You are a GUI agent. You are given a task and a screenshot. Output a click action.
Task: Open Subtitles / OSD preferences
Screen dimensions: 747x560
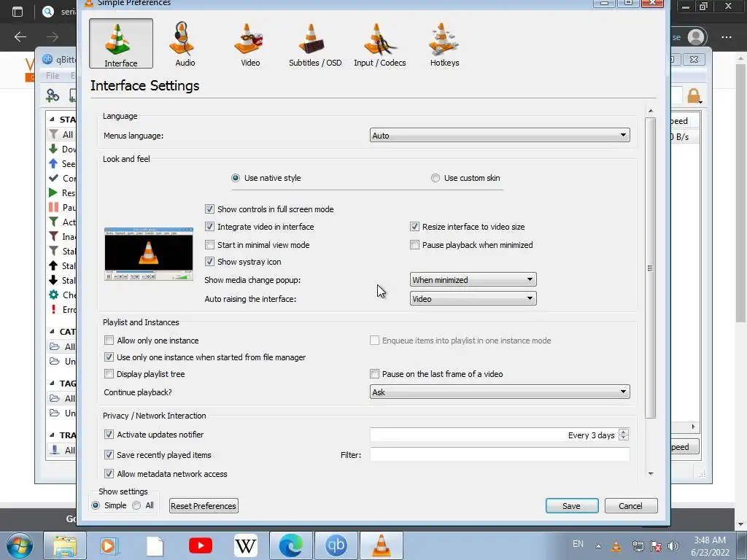coord(315,44)
